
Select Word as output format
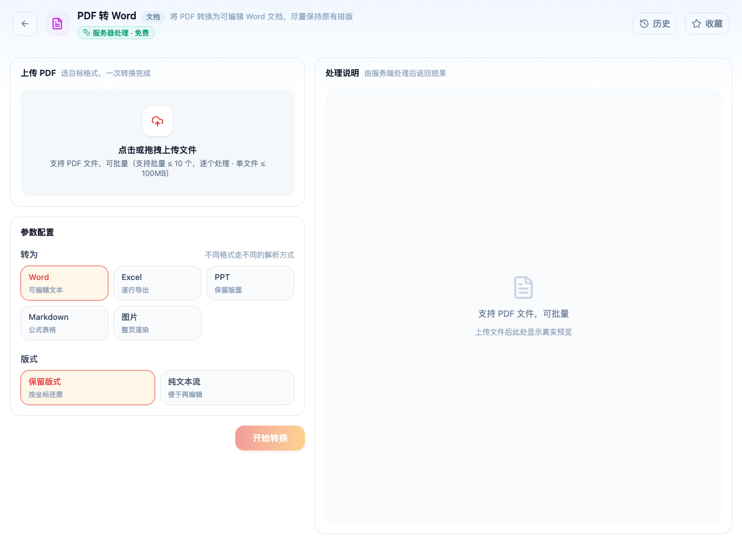click(x=64, y=283)
